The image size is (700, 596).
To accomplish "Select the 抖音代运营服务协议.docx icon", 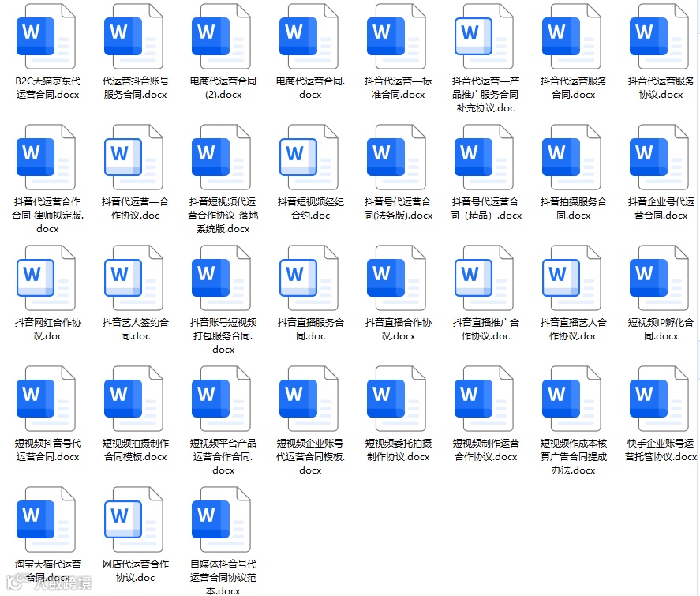I will (658, 36).
